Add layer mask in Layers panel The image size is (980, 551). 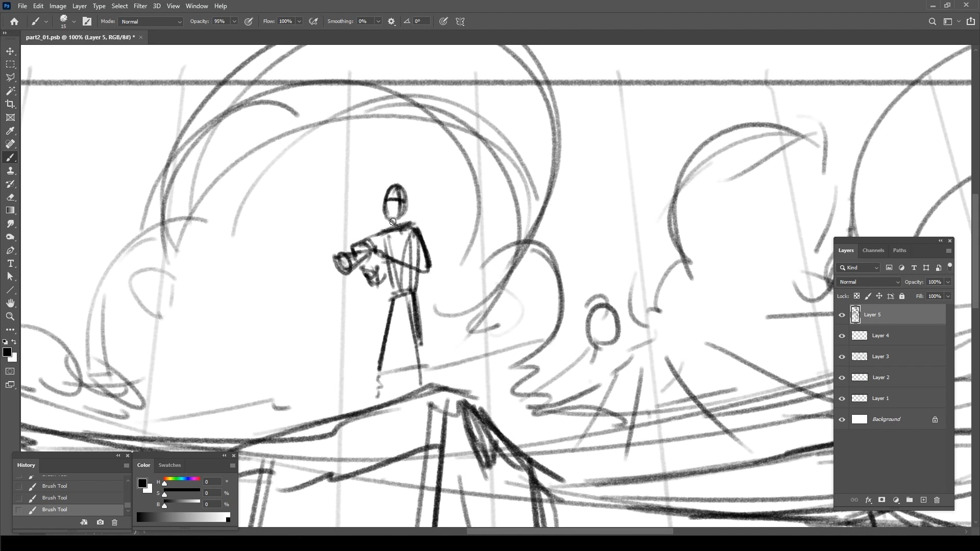[x=882, y=500]
